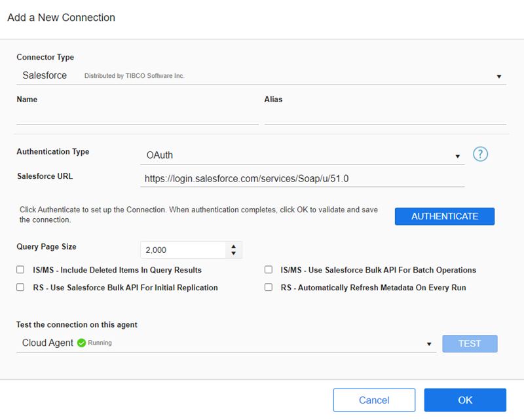Open the Connector Type selector showing Salesforce
524x420 pixels.
262,75
